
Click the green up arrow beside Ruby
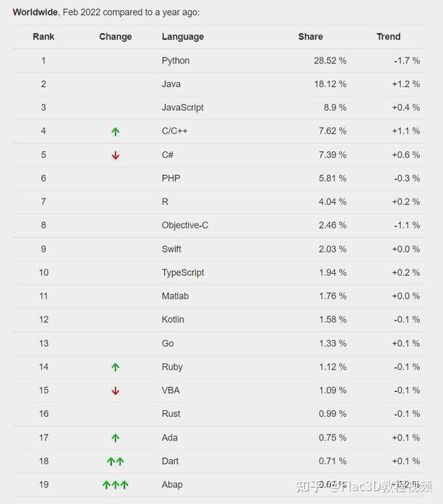[x=115, y=367]
